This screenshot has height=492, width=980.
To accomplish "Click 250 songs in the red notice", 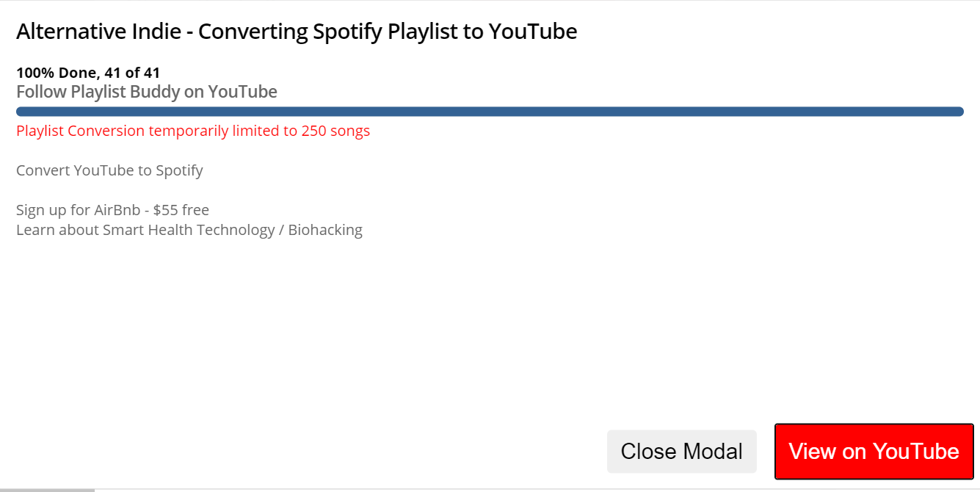I will coord(335,131).
